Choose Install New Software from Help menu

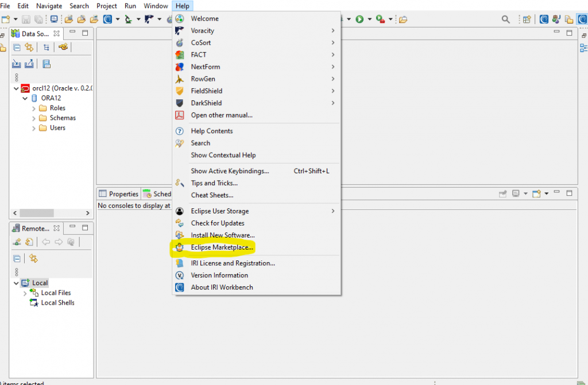(222, 235)
